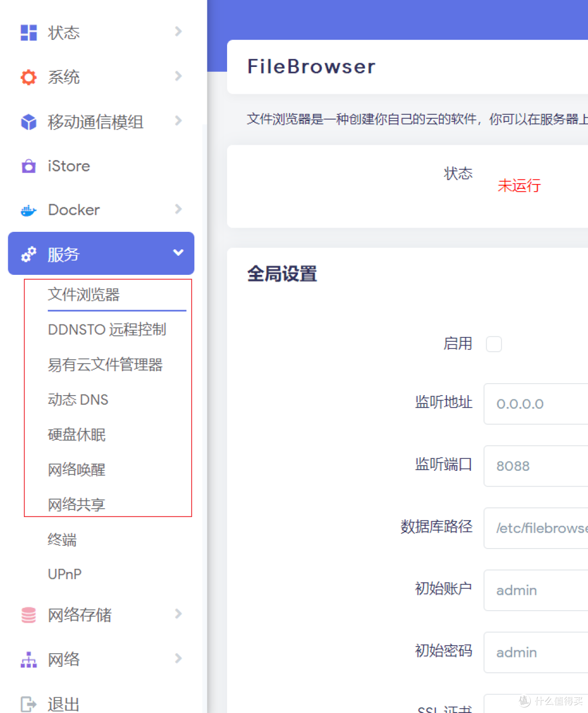The image size is (588, 713).
Task: Expand the 移动通信模组 chevron
Action: (x=178, y=121)
